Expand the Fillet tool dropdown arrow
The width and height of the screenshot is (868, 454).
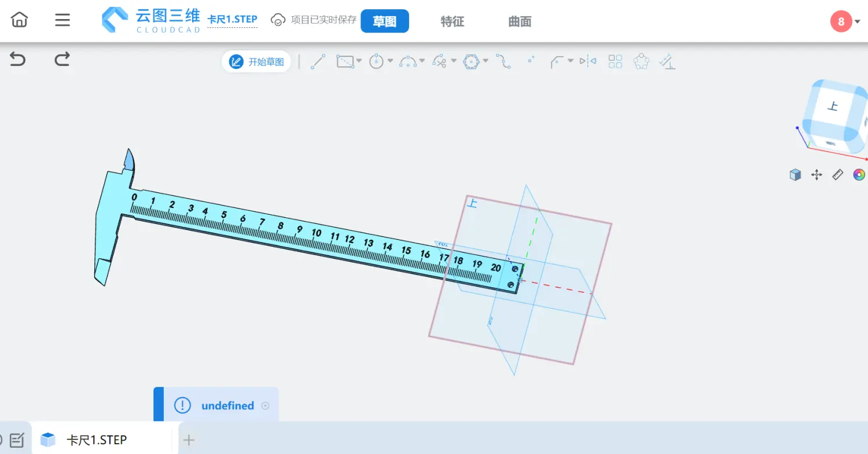(x=571, y=61)
